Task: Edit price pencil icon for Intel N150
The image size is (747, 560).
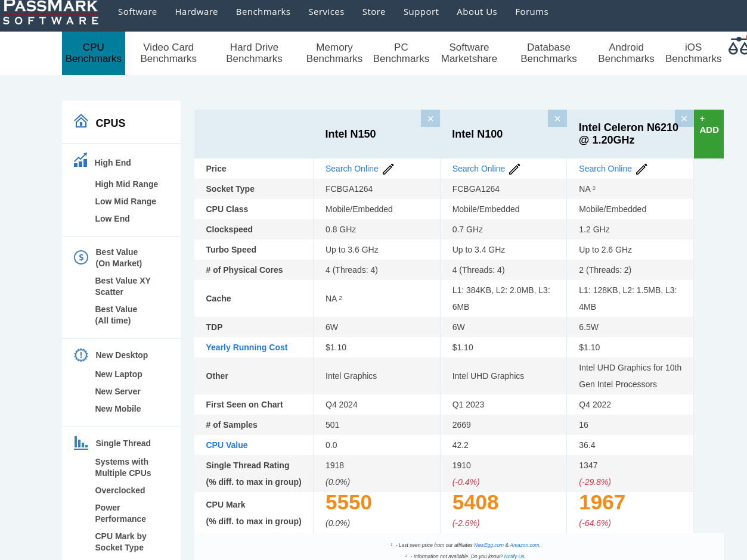Action: click(388, 169)
